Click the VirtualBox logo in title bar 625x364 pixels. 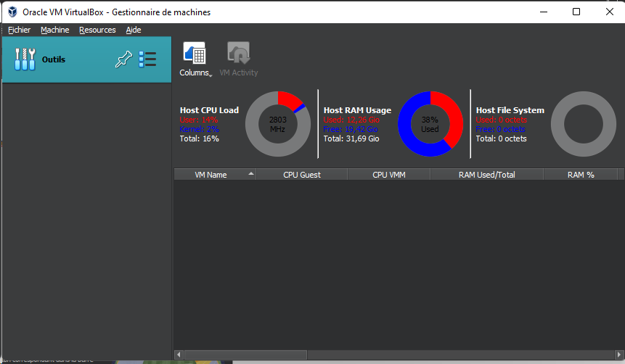(x=12, y=12)
